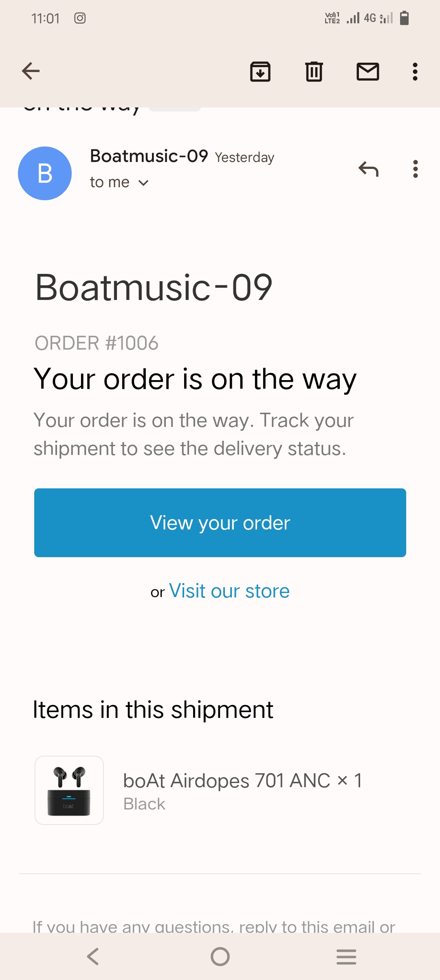
Task: Expand recipient details next to 'to me'
Action: pyautogui.click(x=143, y=183)
